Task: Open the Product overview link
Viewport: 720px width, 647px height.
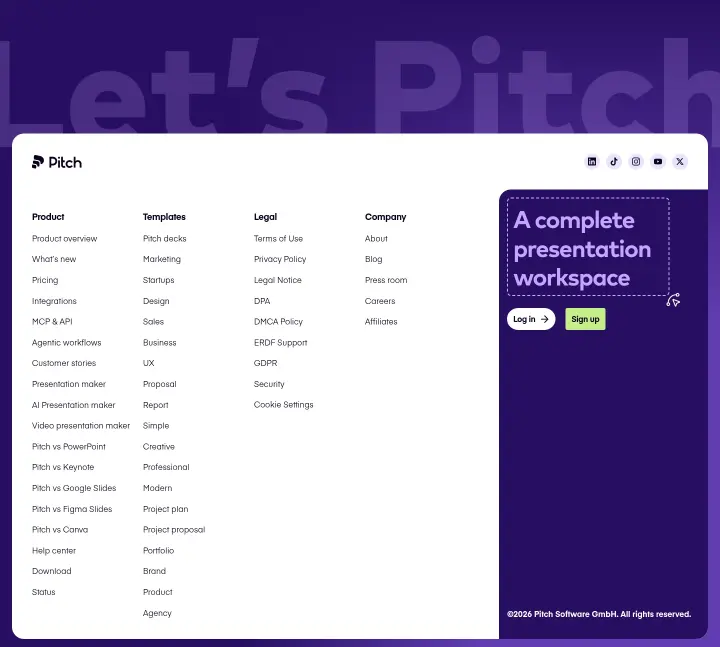Action: tap(65, 239)
